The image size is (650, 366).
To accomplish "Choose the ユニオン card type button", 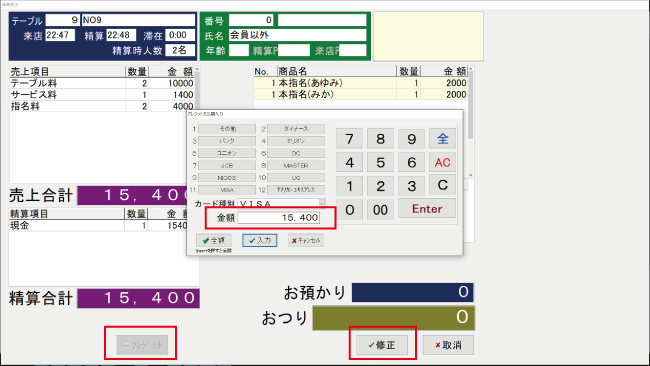I will click(x=227, y=153).
